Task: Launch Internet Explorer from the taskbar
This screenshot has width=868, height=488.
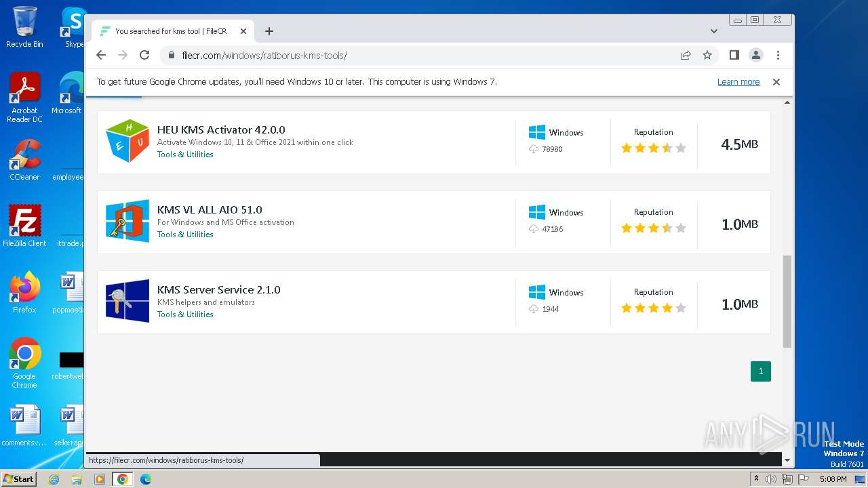Action: [x=54, y=479]
